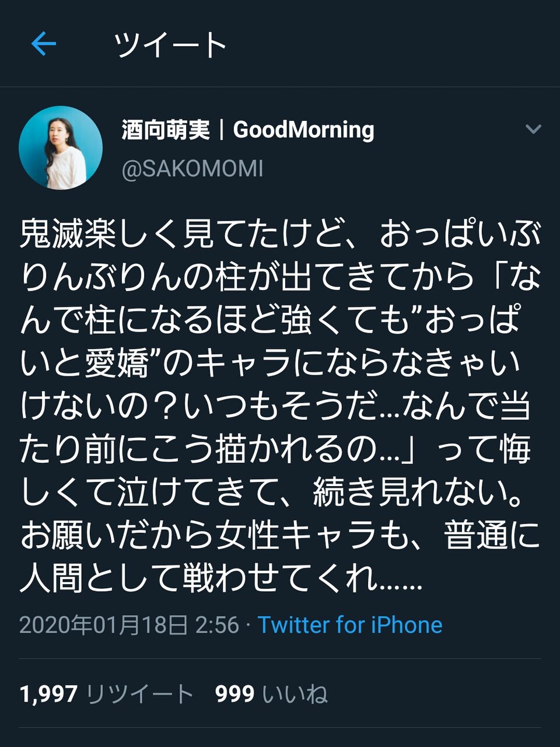Image resolution: width=560 pixels, height=747 pixels.
Task: Click the tweet line starting いと愛嬌
Action: (270, 364)
